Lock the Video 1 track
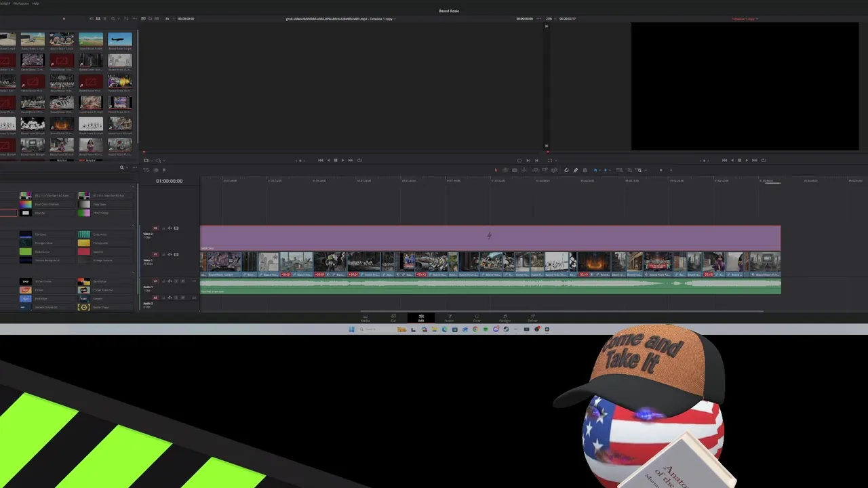The image size is (868, 488). (x=163, y=255)
